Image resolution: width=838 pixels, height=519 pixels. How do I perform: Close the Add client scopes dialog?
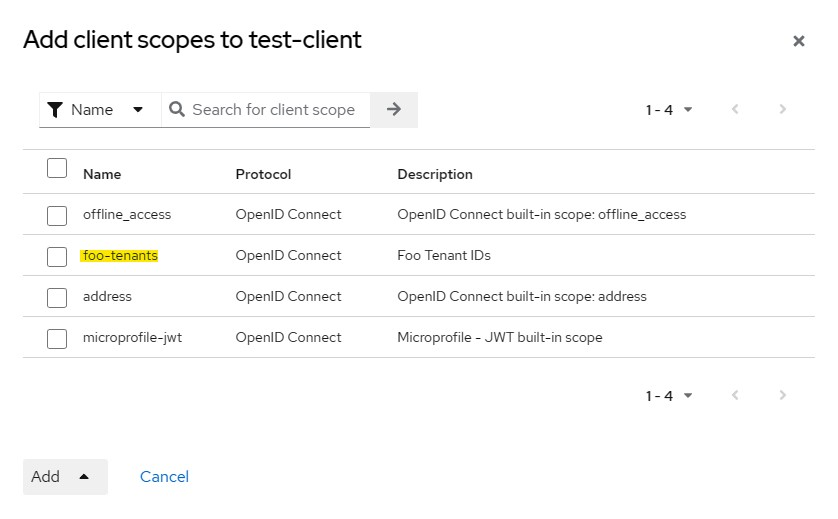point(798,41)
